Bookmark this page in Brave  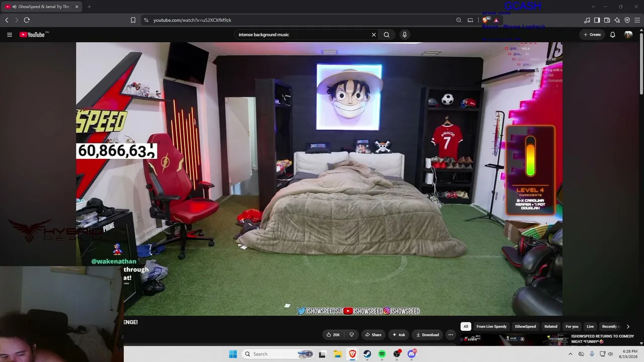click(133, 20)
